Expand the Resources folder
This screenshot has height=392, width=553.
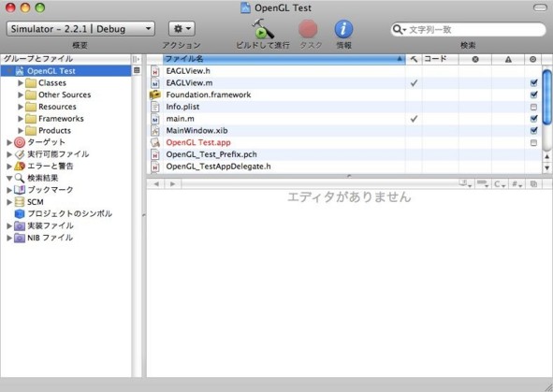click(x=21, y=107)
